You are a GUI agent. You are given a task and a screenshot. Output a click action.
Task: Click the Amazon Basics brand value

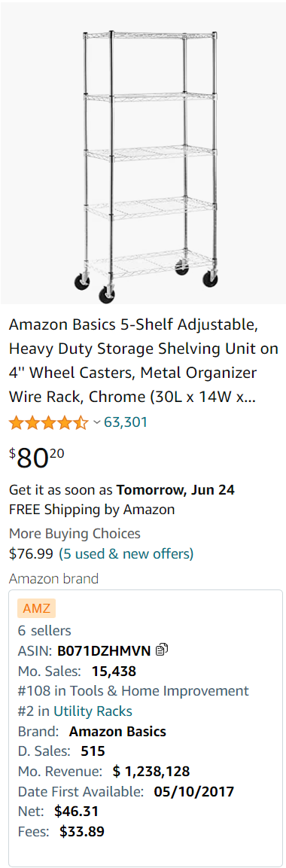coord(117,731)
